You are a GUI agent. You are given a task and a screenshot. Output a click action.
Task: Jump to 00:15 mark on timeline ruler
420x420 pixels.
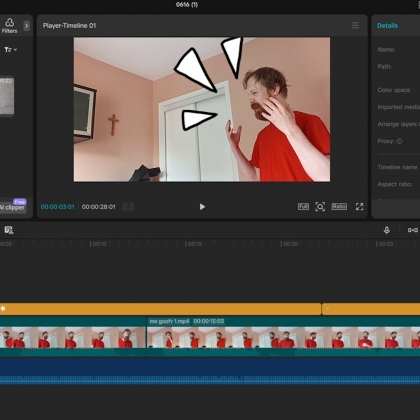(x=194, y=244)
